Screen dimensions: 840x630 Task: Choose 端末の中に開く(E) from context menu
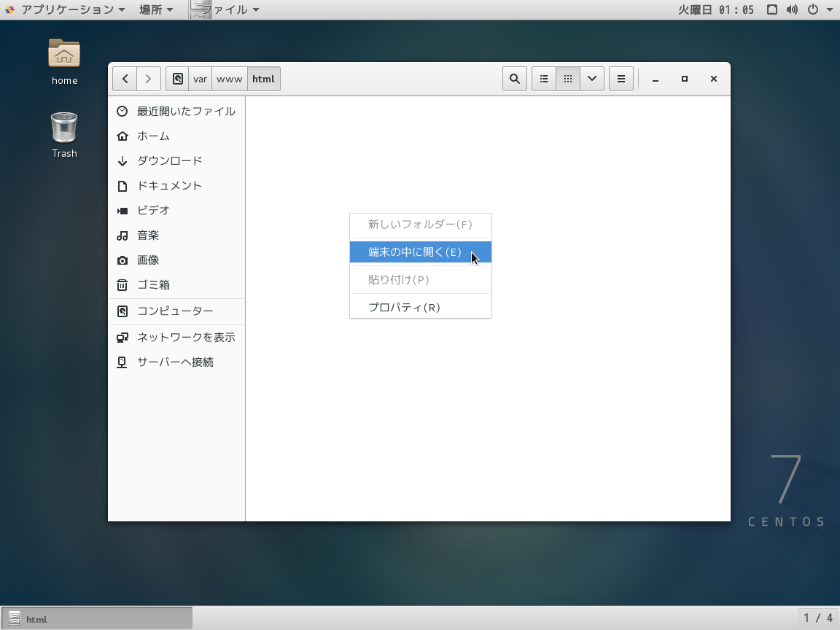tap(421, 252)
